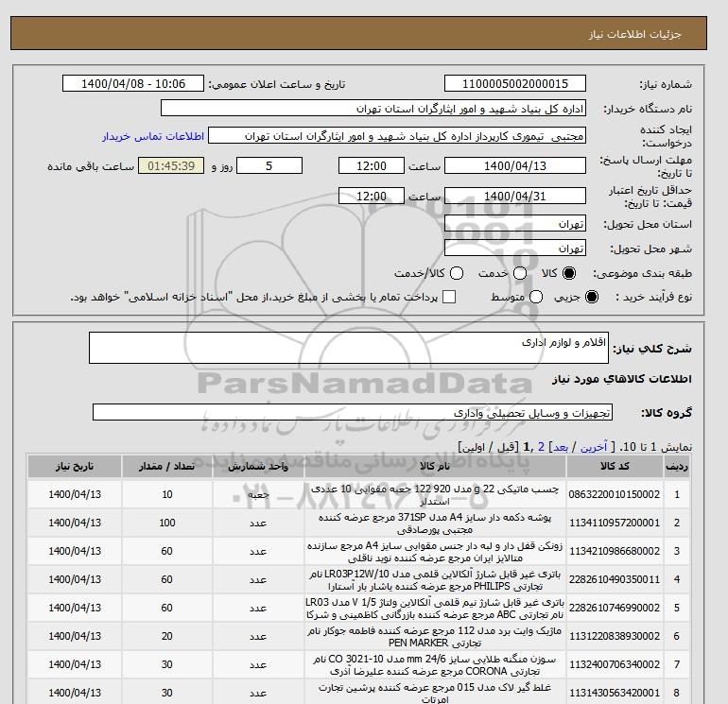Click the تعداد / مقدار column header
The width and height of the screenshot is (728, 704).
[167, 467]
